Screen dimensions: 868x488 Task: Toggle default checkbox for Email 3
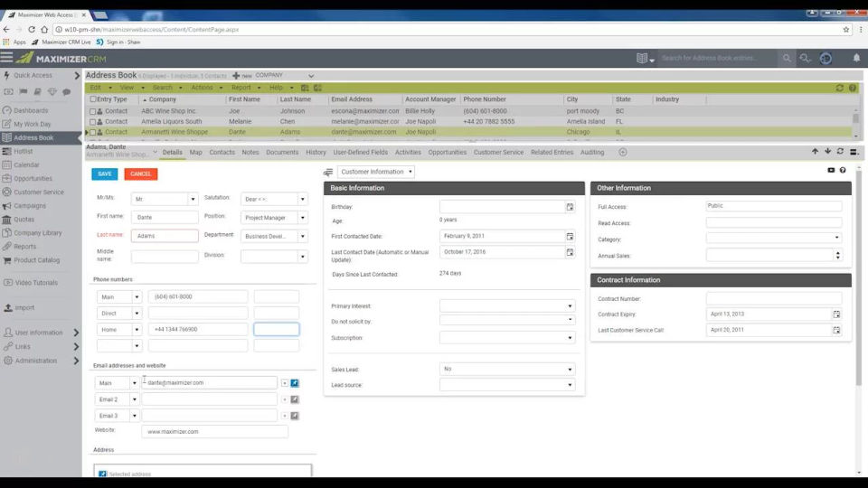(x=295, y=416)
